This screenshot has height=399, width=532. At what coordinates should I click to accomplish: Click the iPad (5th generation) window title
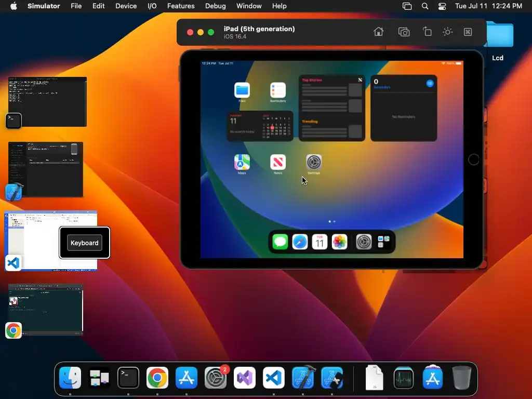pyautogui.click(x=259, y=29)
